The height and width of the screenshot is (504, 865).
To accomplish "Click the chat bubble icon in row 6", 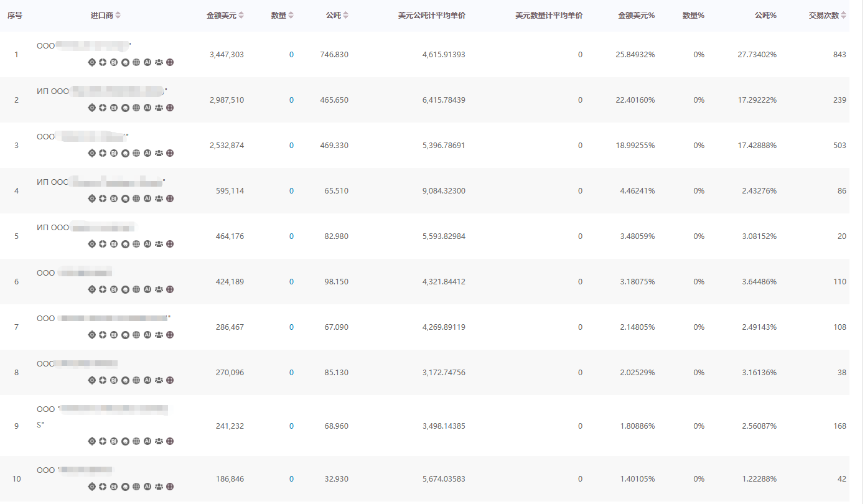I will [x=125, y=289].
